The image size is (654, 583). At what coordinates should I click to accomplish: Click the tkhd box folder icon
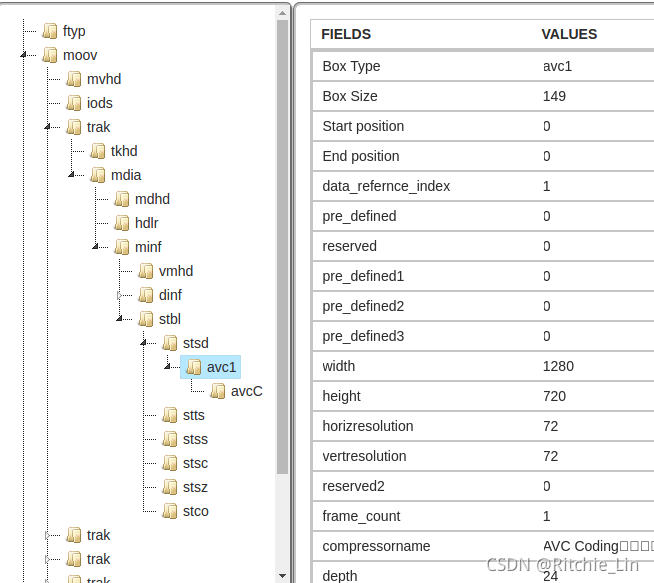98,151
